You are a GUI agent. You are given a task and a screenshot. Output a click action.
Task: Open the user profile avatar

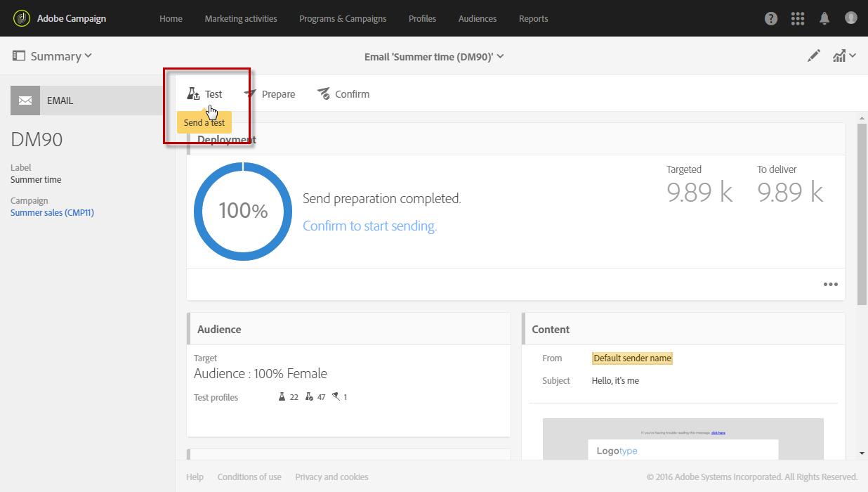[851, 18]
